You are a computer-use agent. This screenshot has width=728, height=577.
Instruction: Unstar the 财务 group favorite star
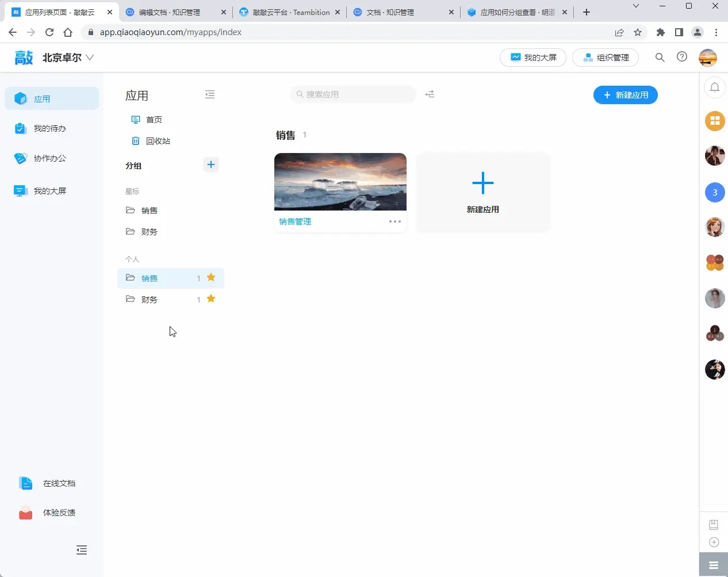point(211,299)
